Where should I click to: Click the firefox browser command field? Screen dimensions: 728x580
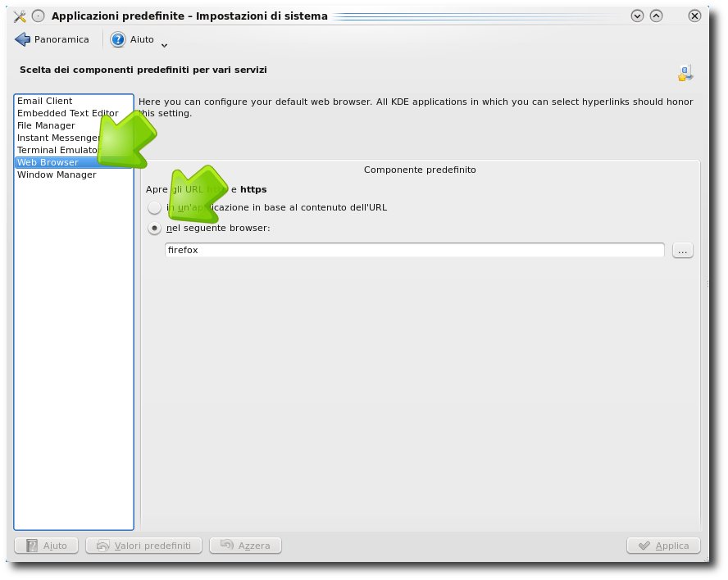pyautogui.click(x=415, y=250)
